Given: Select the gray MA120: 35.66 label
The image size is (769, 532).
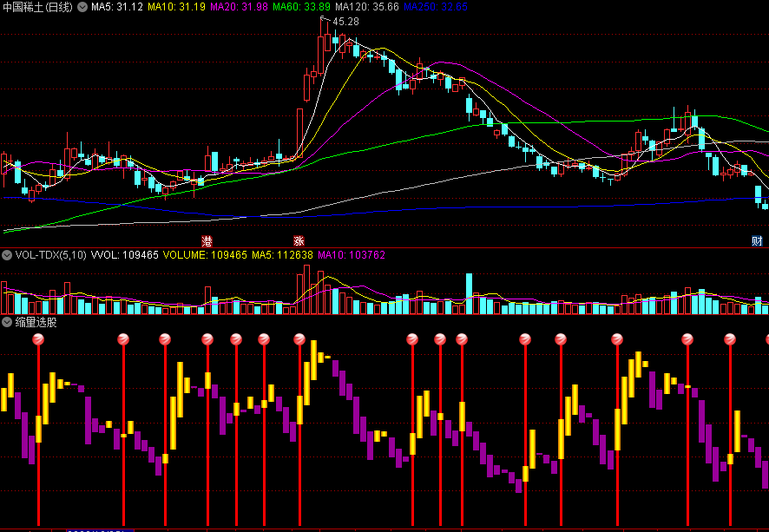Looking at the screenshot, I should click(x=367, y=7).
